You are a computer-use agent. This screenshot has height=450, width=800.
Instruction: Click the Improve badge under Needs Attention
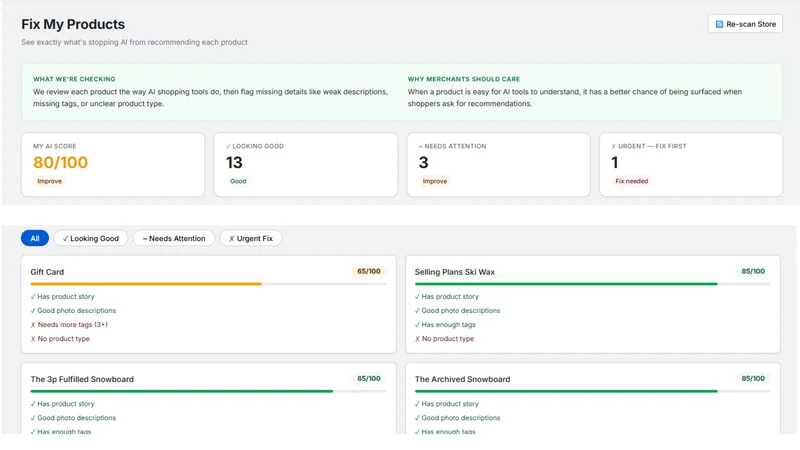[435, 181]
